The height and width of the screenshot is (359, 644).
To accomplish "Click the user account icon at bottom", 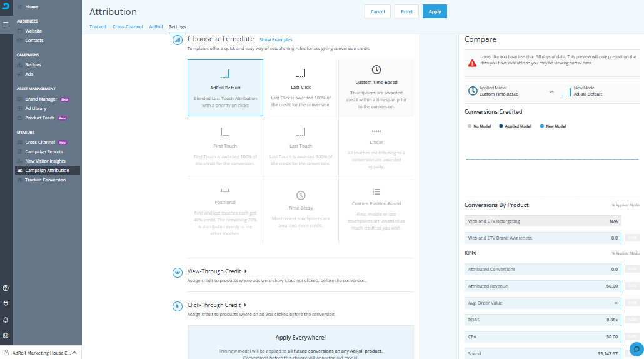I will pyautogui.click(x=6, y=353).
